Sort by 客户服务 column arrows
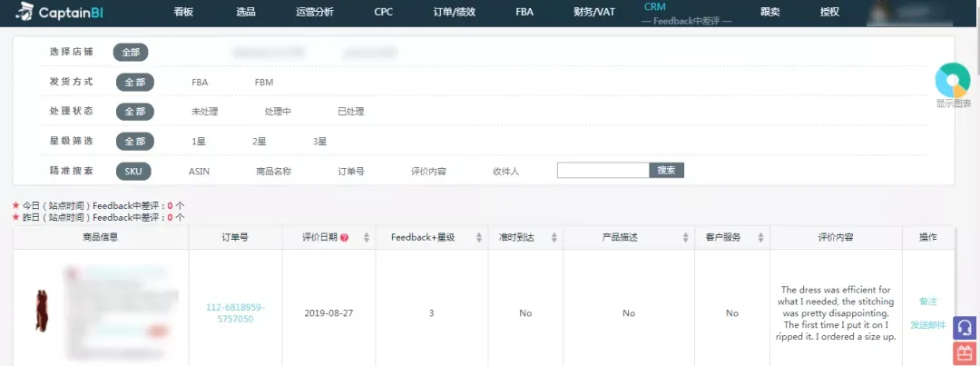The image size is (980, 366). pos(760,238)
